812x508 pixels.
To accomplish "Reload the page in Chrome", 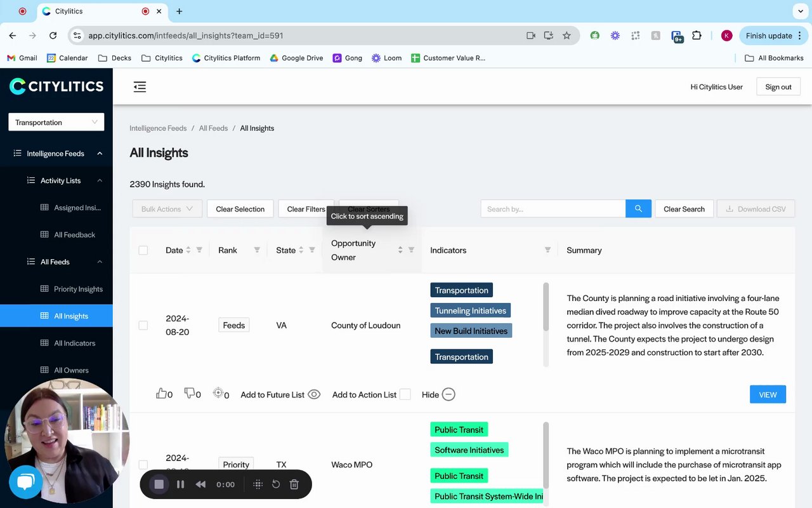I will coord(53,36).
